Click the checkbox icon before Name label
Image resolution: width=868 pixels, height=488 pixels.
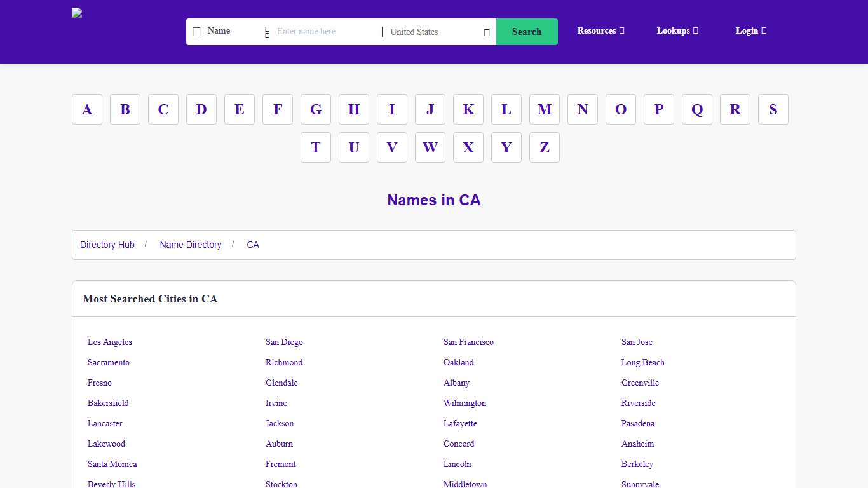point(196,31)
